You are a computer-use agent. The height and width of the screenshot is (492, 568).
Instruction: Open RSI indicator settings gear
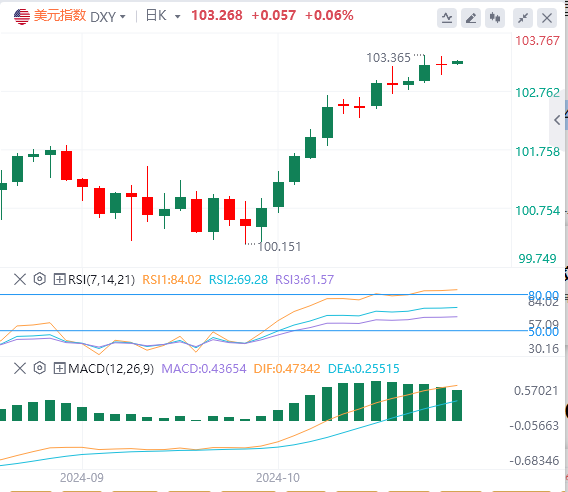(39, 279)
